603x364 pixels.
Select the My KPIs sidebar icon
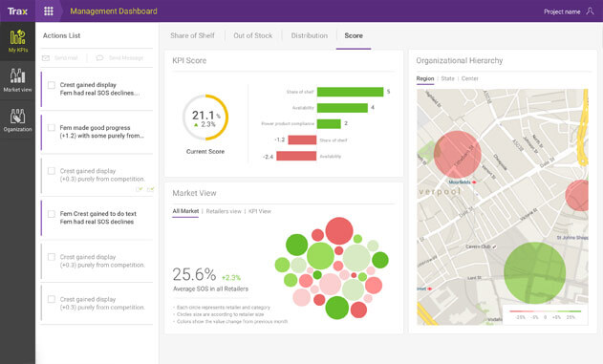click(18, 41)
